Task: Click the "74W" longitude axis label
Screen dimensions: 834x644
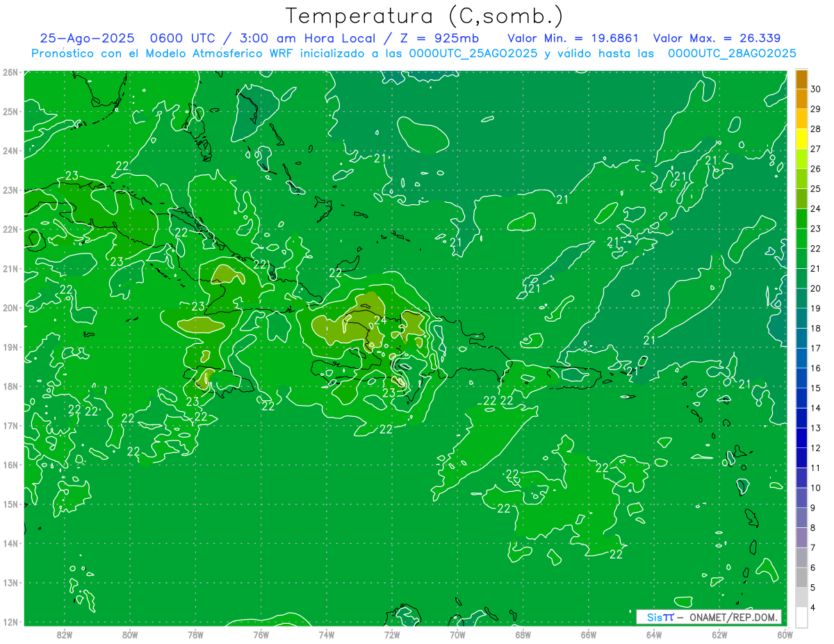Action: pos(326,634)
